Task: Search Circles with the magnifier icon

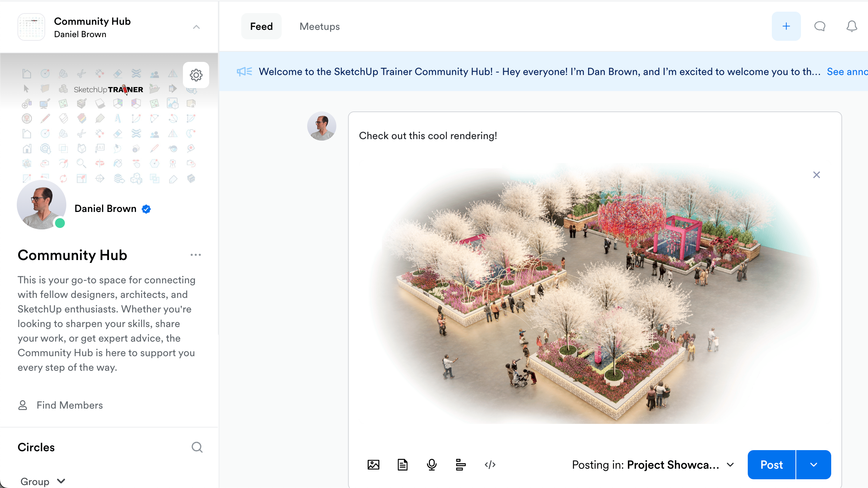Action: coord(197,447)
